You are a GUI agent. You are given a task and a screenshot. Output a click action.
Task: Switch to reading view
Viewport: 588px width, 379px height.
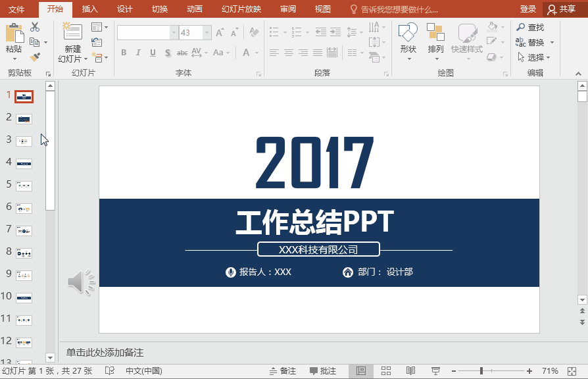410,371
